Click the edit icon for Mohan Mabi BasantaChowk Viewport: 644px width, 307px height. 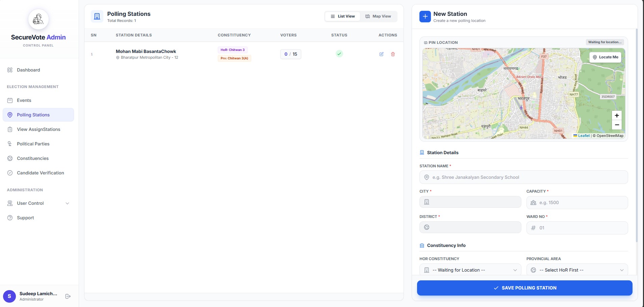coord(381,54)
